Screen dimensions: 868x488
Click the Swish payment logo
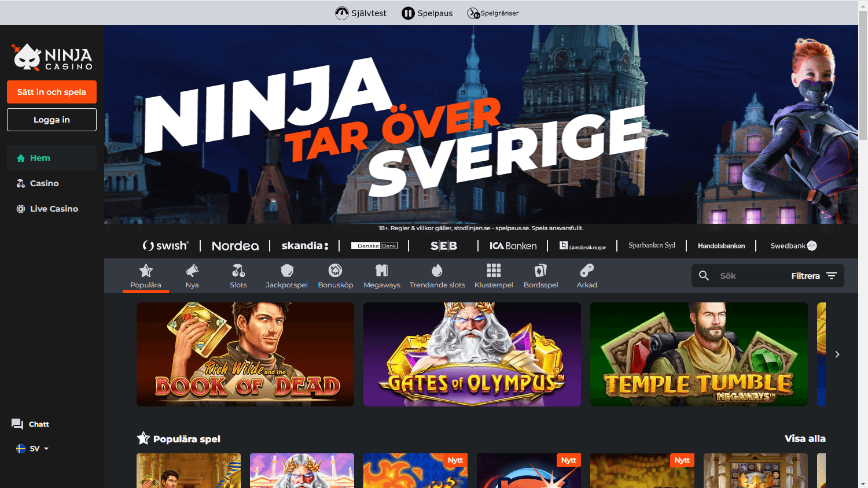tap(165, 246)
